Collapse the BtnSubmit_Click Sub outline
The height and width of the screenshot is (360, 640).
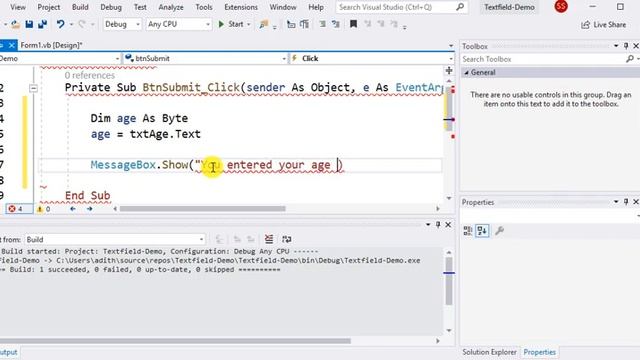33,88
